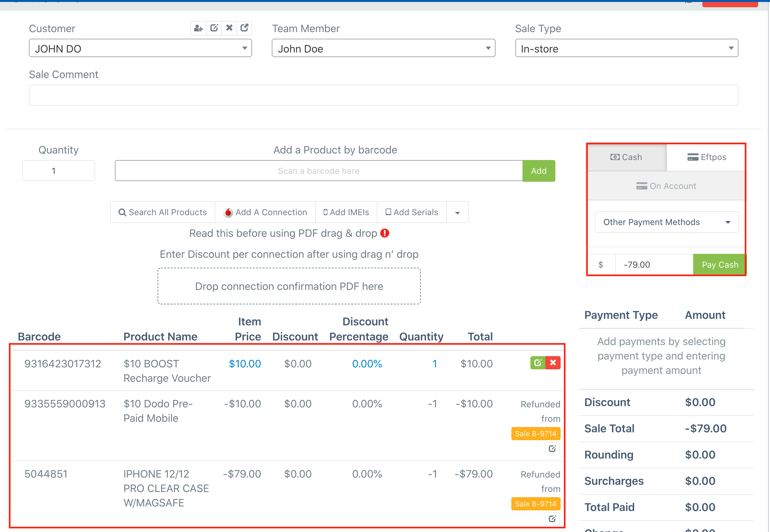Click the add new customer icon
Screen dimensions: 770x532
pyautogui.click(x=199, y=28)
